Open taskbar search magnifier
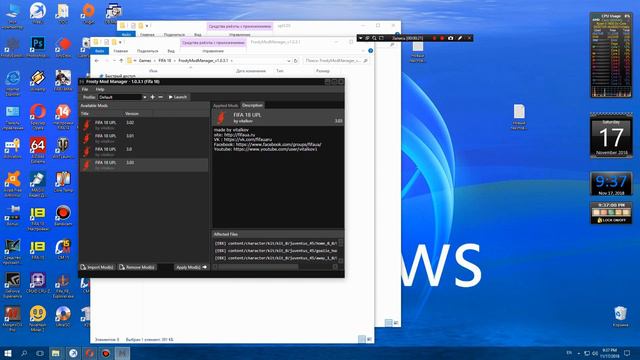Screen dimensions: 640x360 point(24,353)
